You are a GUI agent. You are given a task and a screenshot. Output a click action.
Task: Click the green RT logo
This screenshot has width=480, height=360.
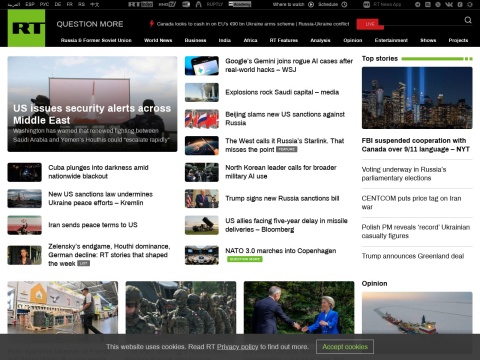pos(26,28)
